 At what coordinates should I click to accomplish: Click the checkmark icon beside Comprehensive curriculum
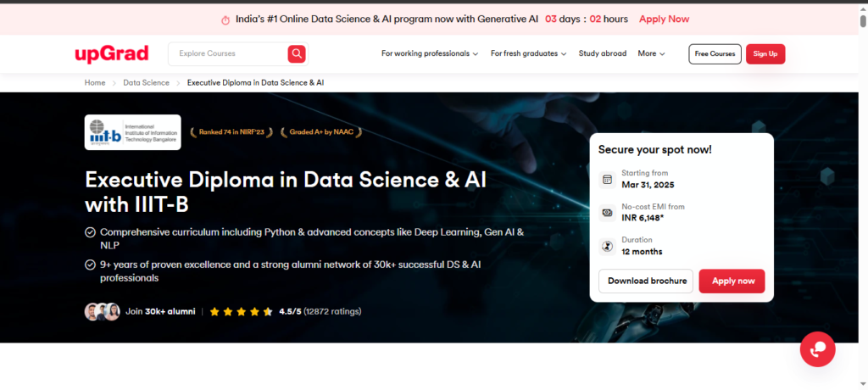(x=90, y=232)
